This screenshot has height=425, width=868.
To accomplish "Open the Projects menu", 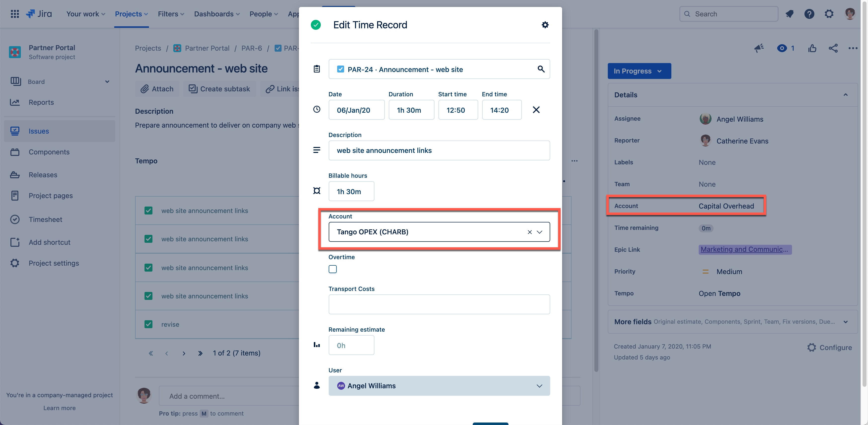I will 131,14.
